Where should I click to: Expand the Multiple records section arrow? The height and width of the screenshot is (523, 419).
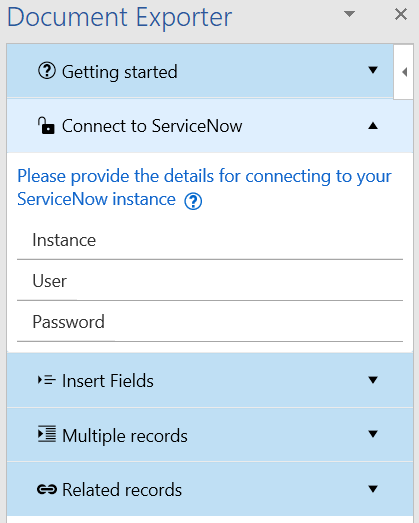tap(373, 434)
